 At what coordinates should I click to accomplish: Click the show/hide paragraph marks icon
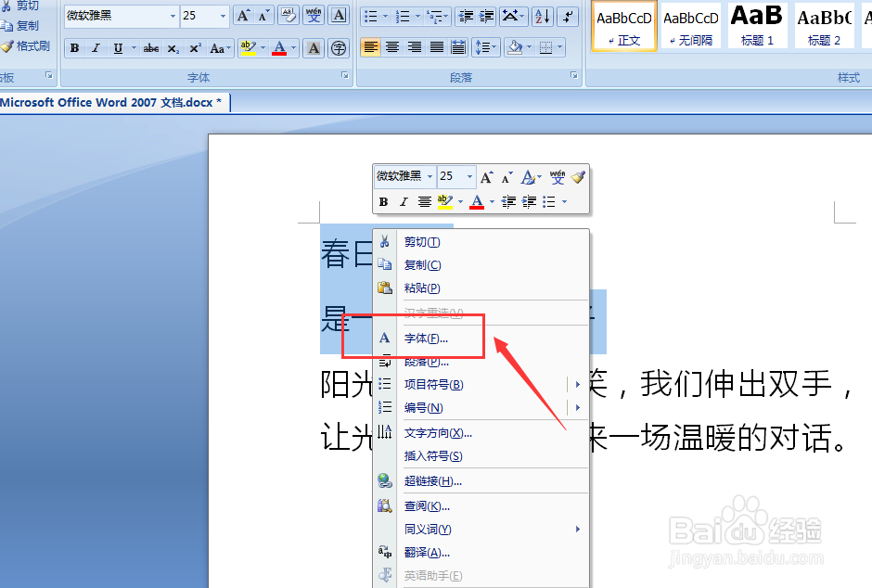[569, 18]
